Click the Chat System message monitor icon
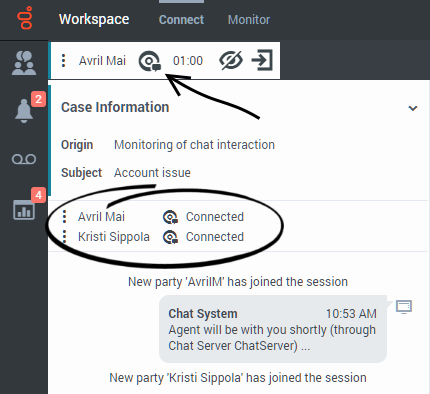This screenshot has height=394, width=430. click(404, 307)
